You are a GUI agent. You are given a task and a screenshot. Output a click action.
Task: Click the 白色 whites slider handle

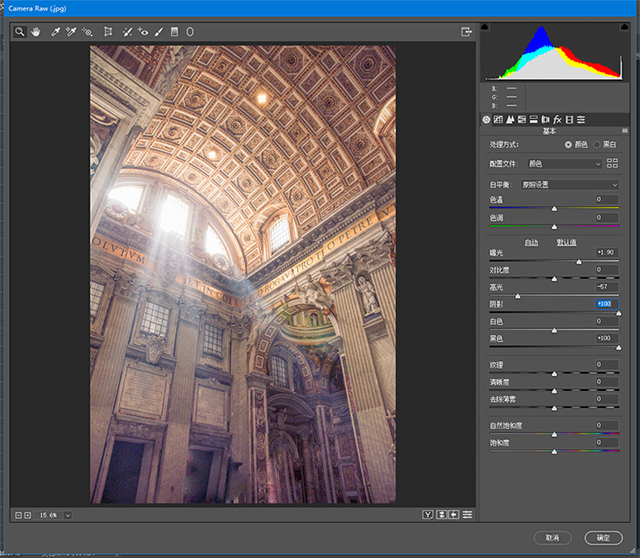click(554, 331)
